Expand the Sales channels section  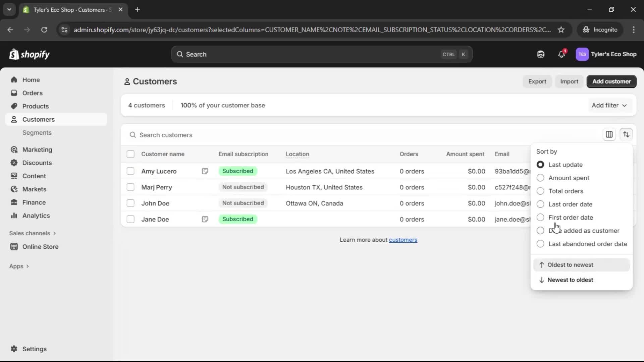click(x=32, y=233)
